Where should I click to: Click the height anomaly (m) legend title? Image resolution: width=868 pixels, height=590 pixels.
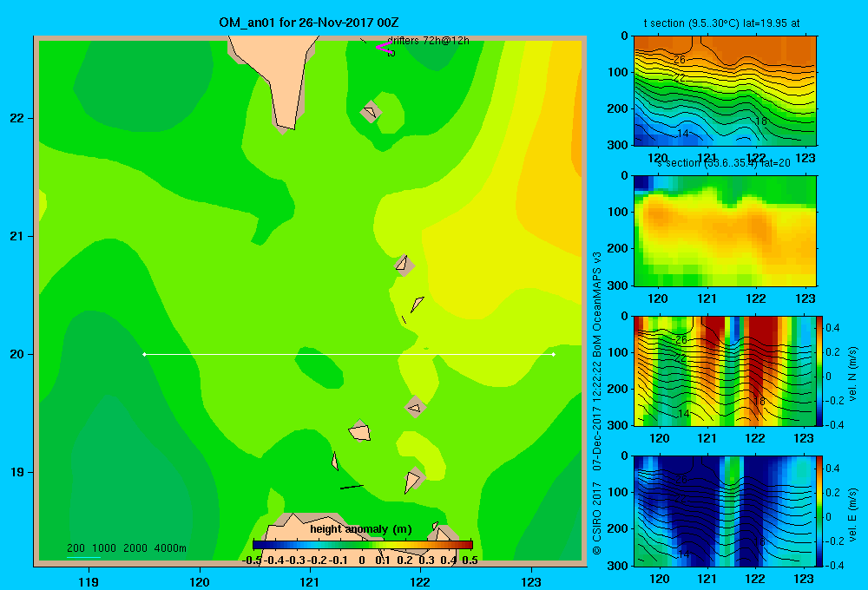click(361, 529)
